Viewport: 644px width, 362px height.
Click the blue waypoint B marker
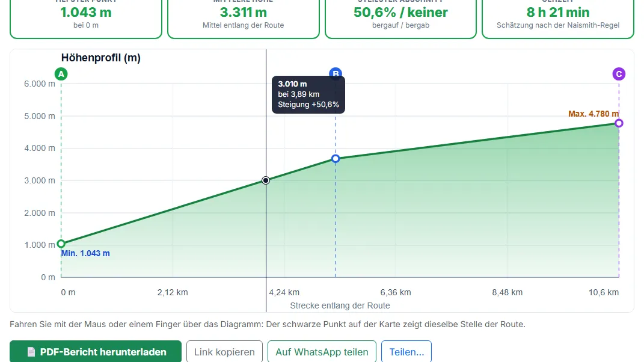(336, 72)
